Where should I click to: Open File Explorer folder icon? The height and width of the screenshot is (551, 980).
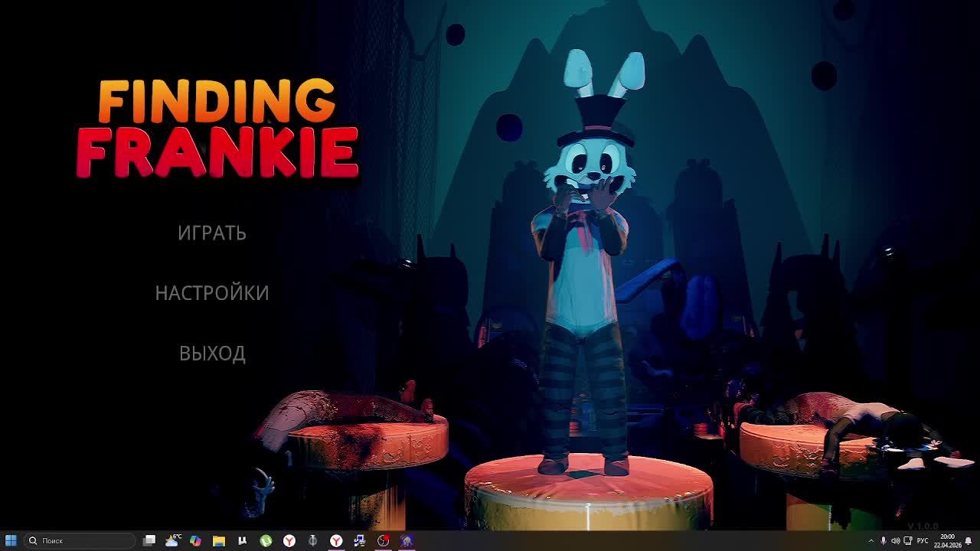coord(219,540)
